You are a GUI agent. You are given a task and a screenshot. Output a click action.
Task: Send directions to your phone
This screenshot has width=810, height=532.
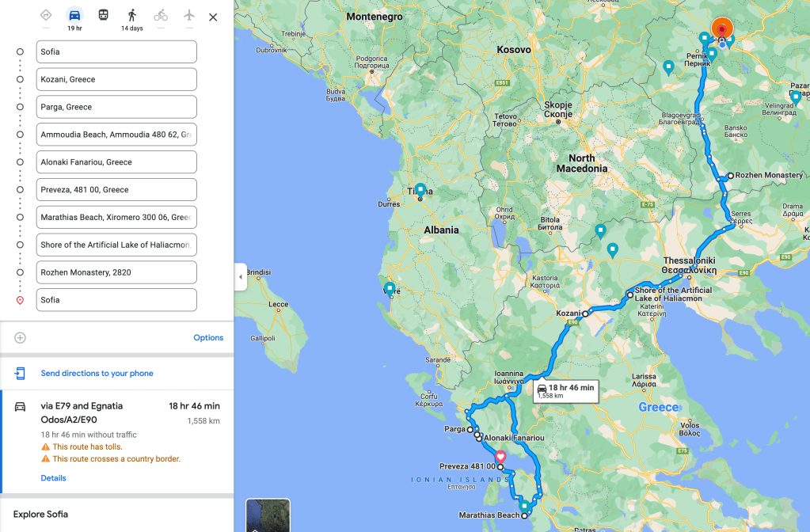(x=97, y=374)
